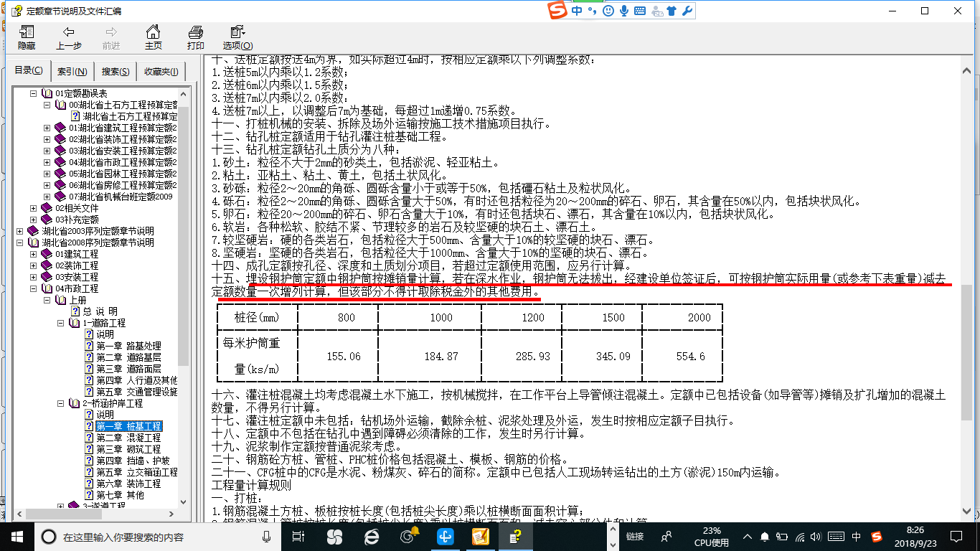Image resolution: width=980 pixels, height=551 pixels.
Task: Open 第四章 挡墙、护坡 topic
Action: (x=133, y=461)
